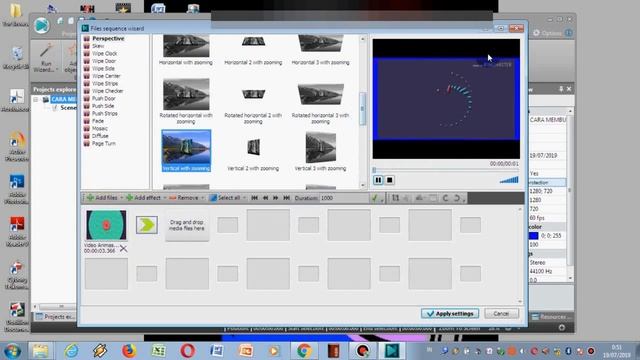Collapse the CARA project tree node

[36, 100]
